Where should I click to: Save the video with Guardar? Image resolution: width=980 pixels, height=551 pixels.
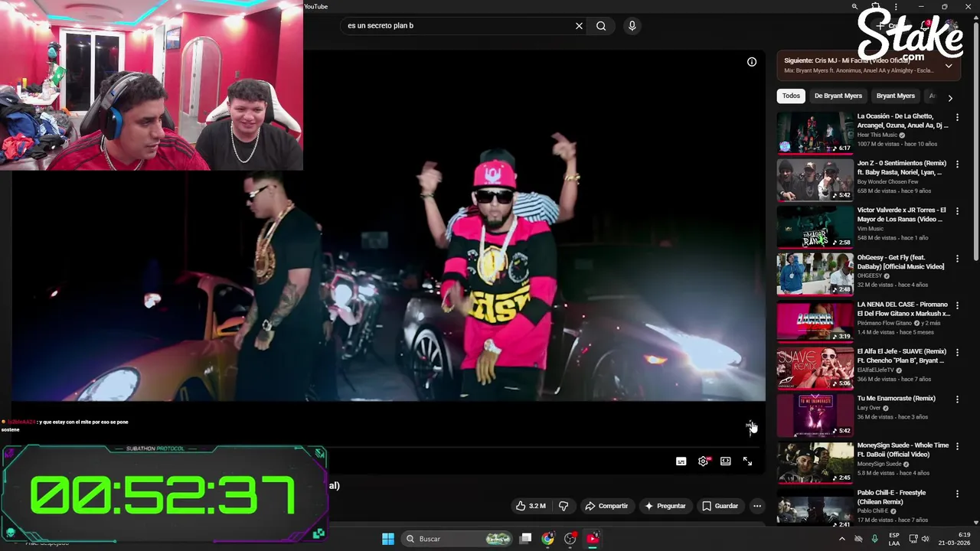720,506
